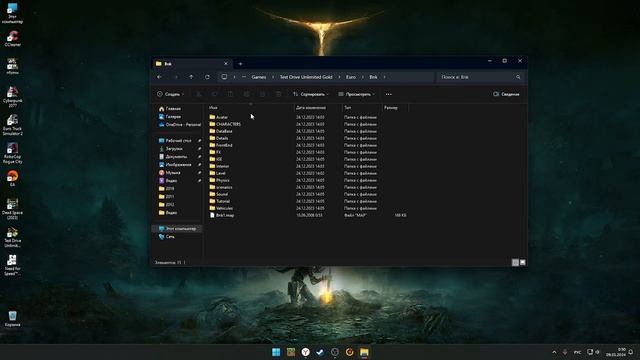Viewport: 640px width, 360px height.
Task: Sort by Дата изменения column header
Action: point(311,108)
